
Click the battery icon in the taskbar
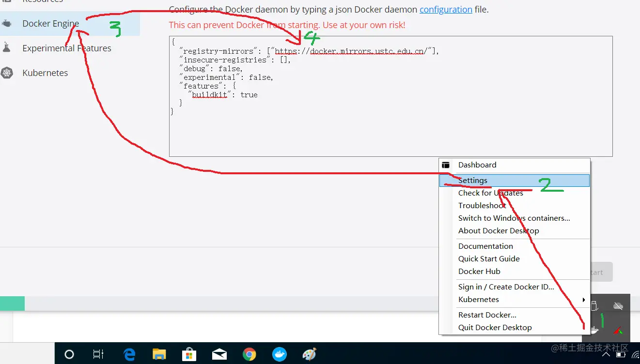pyautogui.click(x=620, y=356)
